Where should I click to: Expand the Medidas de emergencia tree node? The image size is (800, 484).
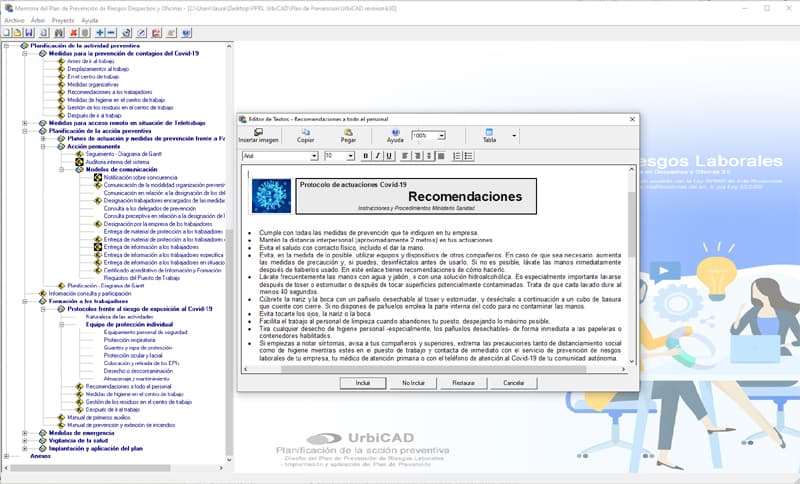click(x=24, y=433)
